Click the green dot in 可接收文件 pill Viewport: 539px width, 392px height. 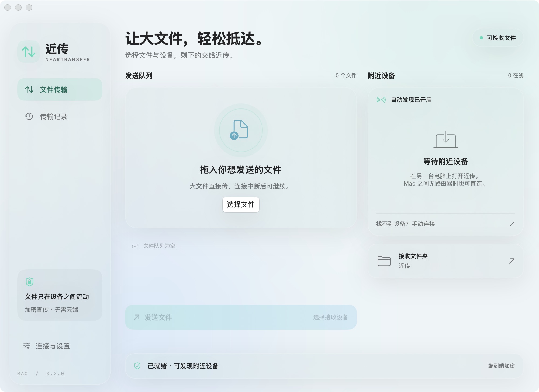point(481,38)
